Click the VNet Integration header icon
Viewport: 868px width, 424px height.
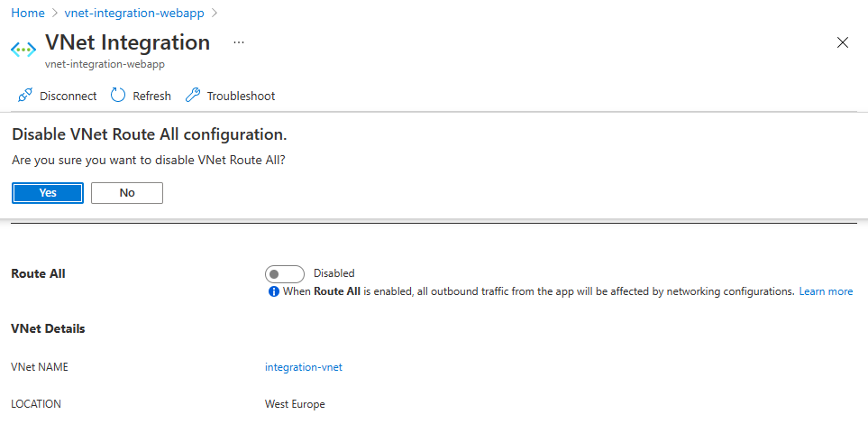[x=23, y=49]
